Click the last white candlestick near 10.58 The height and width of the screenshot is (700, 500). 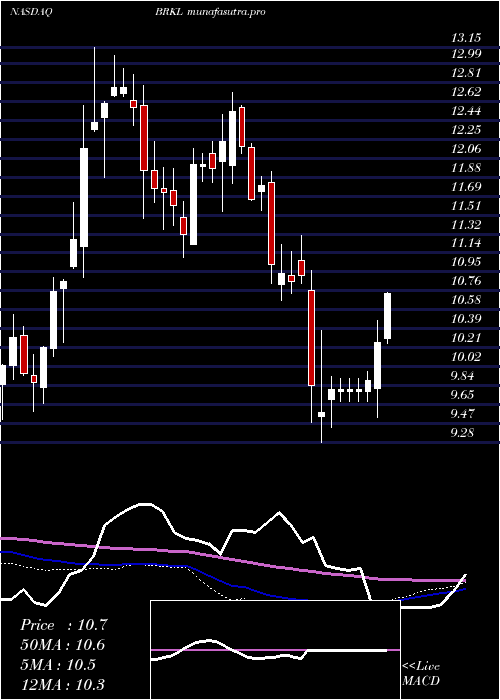(388, 316)
